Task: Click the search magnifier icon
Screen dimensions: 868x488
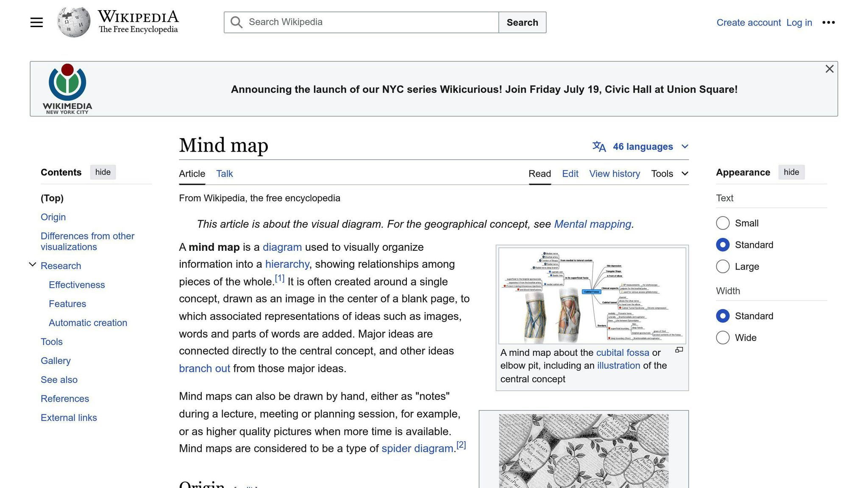Action: (236, 22)
